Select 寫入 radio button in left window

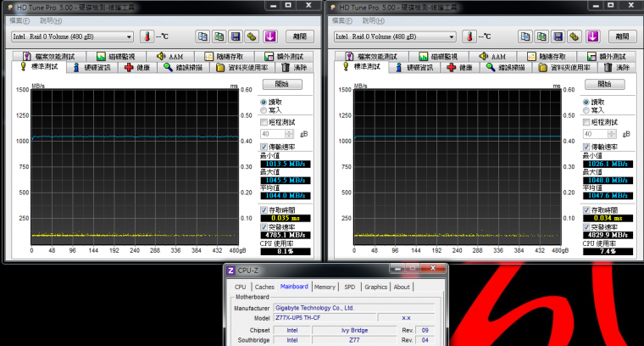coord(264,110)
